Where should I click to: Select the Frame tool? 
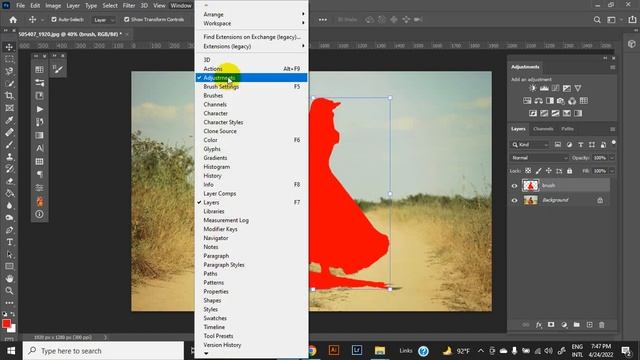(9, 108)
